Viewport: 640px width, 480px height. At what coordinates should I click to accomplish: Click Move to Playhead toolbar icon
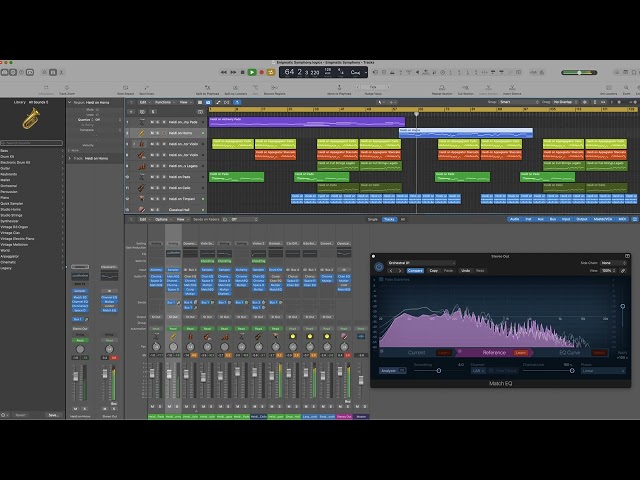[x=339, y=88]
